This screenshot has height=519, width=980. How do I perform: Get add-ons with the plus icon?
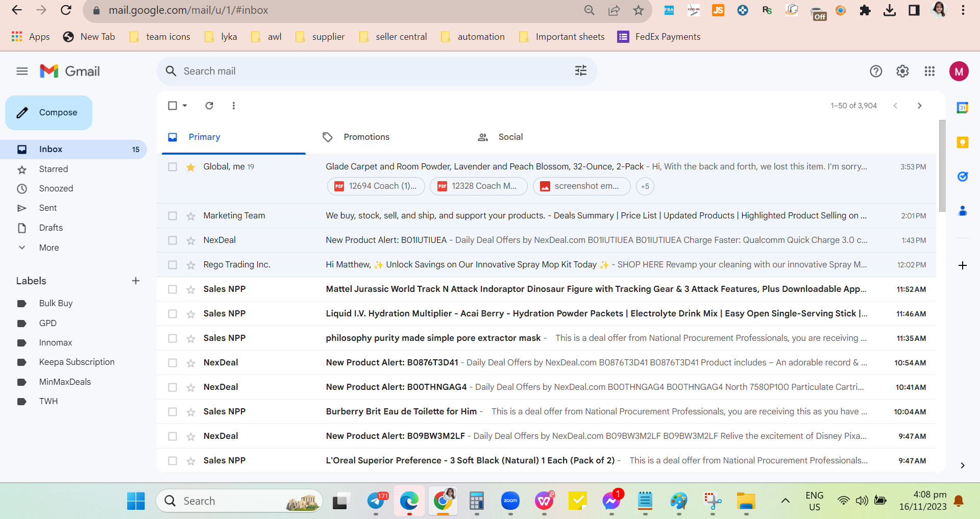pos(963,265)
